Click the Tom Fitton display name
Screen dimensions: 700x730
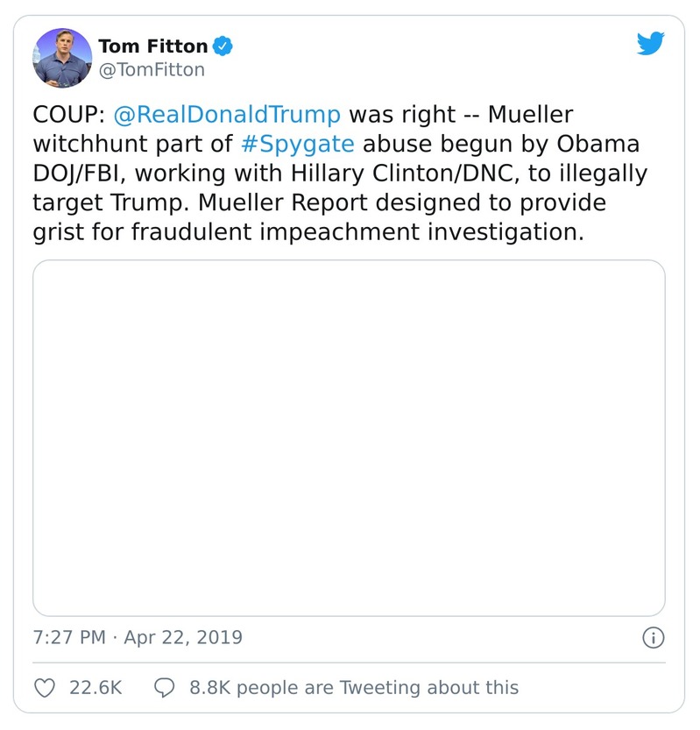(x=152, y=46)
